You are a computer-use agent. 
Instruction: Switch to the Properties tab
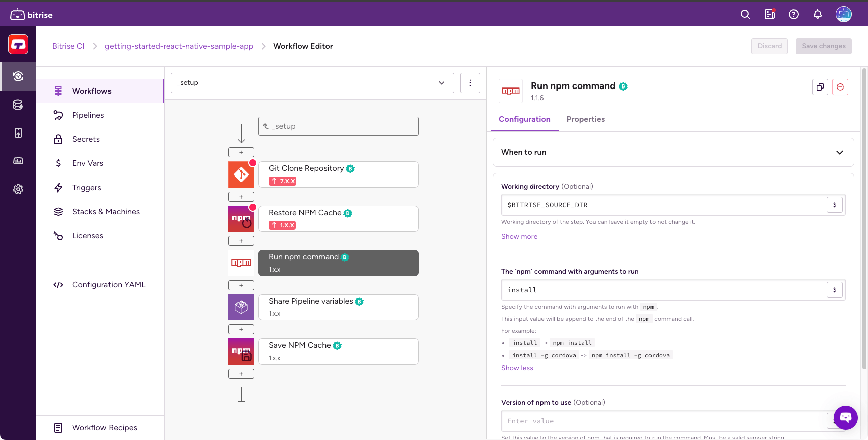(585, 119)
